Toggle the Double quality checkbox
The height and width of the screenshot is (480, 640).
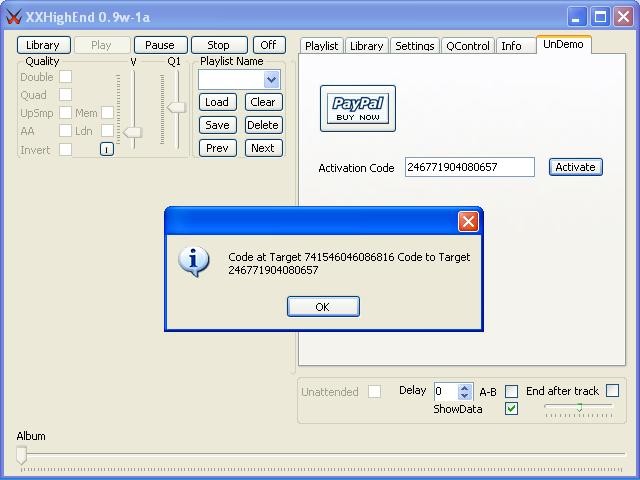click(65, 76)
